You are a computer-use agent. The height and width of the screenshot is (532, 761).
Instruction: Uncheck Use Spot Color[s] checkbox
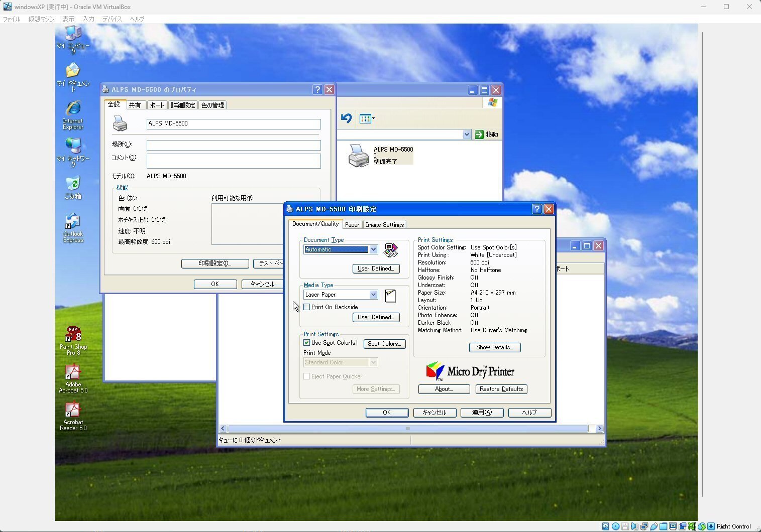[307, 343]
